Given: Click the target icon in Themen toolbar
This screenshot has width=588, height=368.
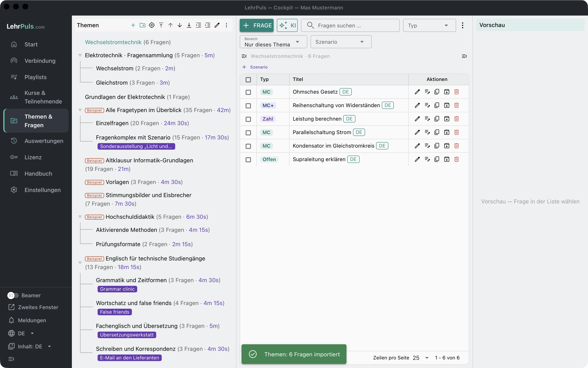Looking at the screenshot, I should pos(152,25).
